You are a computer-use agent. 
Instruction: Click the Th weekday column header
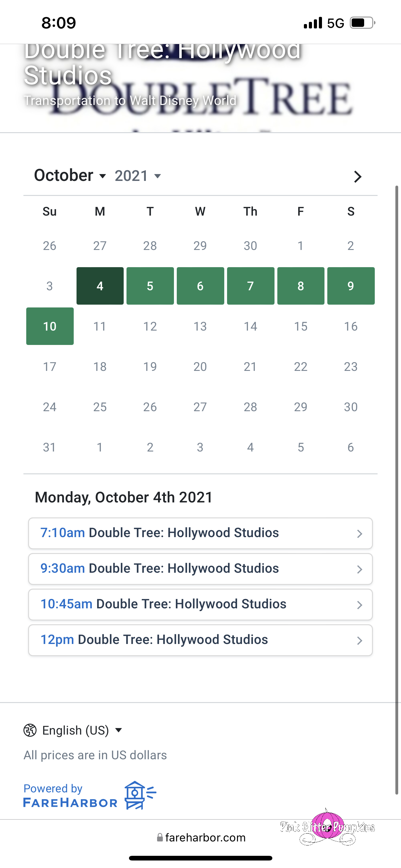tap(250, 211)
